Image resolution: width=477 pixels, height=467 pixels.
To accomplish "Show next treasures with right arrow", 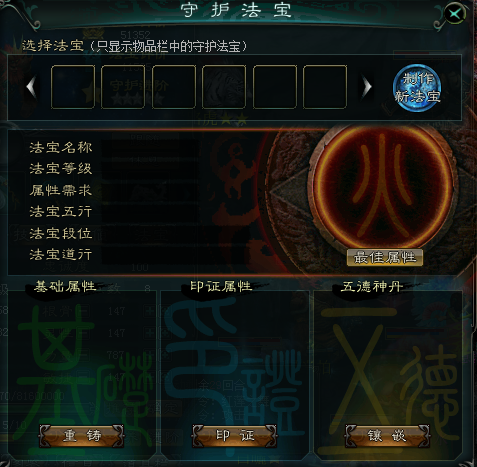I will (x=367, y=87).
